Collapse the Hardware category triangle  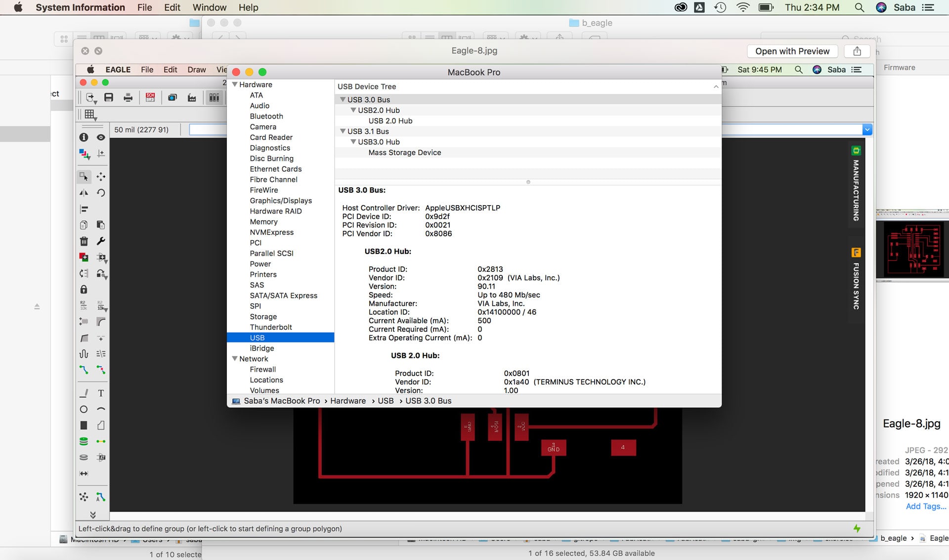click(235, 85)
